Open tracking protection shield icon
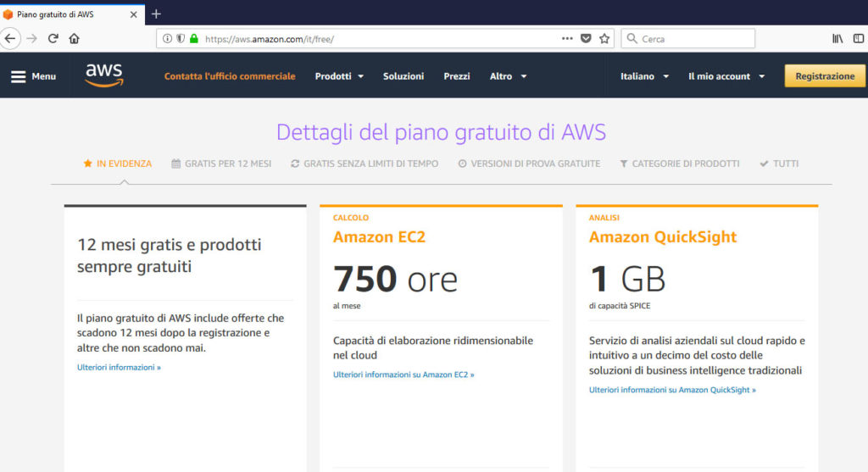The width and height of the screenshot is (868, 472). [x=181, y=39]
